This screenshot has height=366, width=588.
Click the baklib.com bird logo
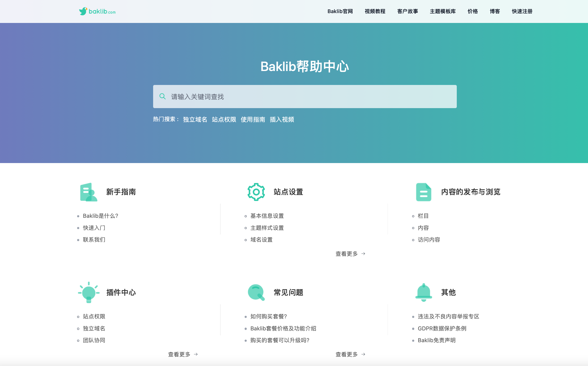pos(97,11)
